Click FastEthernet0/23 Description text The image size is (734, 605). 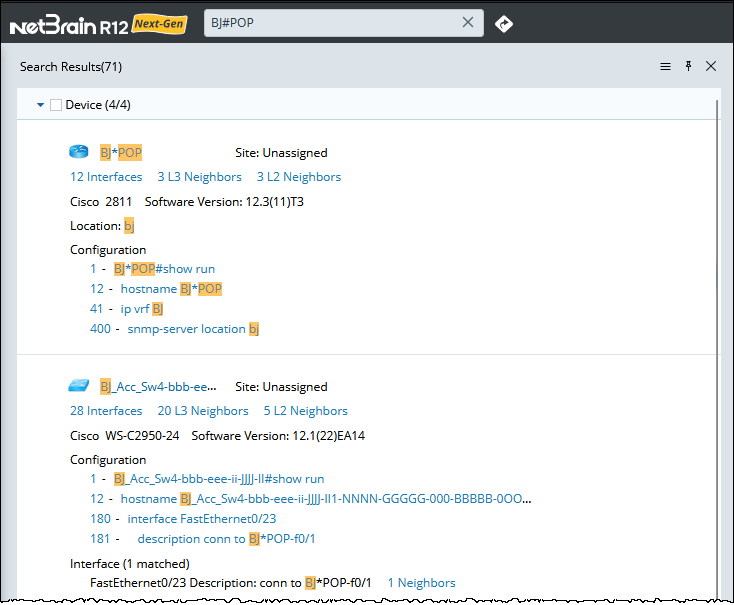[230, 583]
